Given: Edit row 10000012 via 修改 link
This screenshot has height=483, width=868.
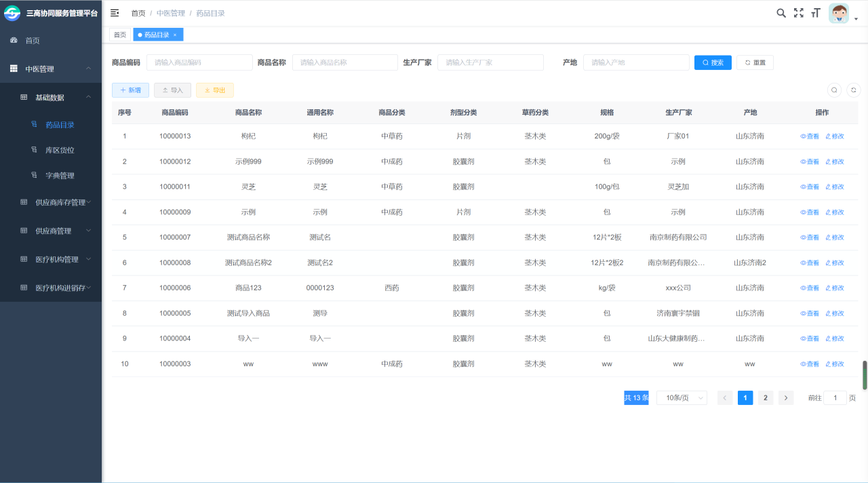Looking at the screenshot, I should [835, 161].
